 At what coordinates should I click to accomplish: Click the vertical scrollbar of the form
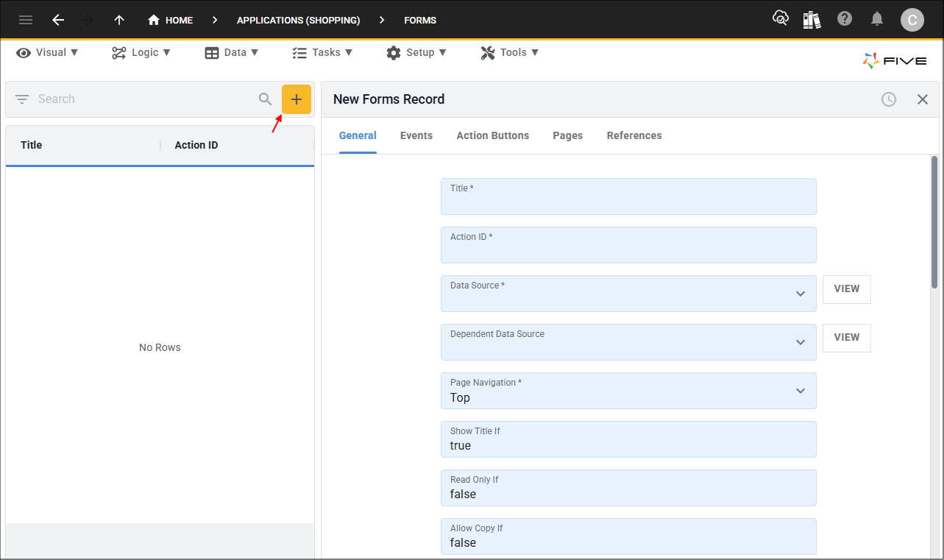click(x=934, y=221)
